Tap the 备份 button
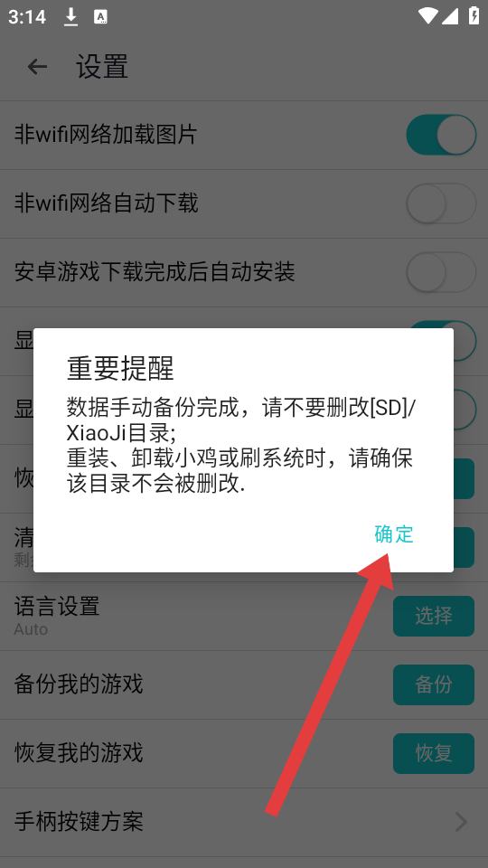Image resolution: width=488 pixels, height=868 pixels. tap(433, 684)
